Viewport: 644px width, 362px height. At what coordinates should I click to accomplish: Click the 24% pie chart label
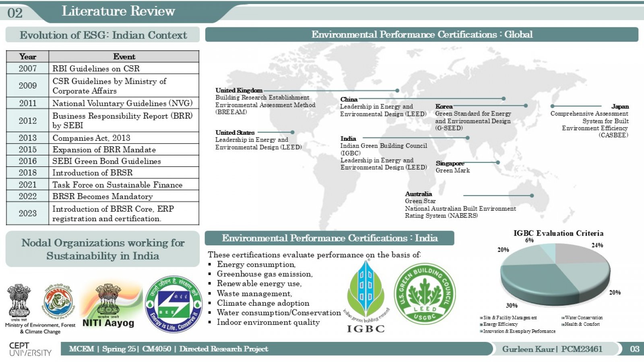(597, 245)
